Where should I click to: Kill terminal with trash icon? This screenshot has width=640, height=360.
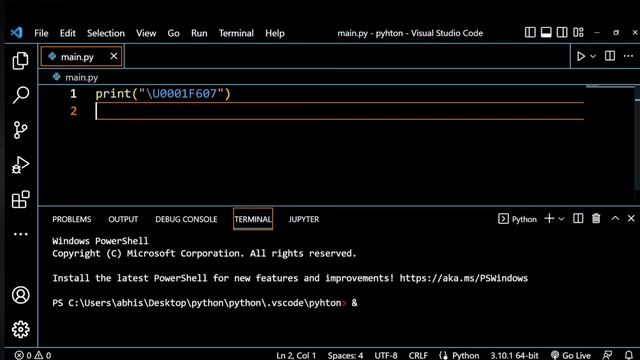[596, 219]
